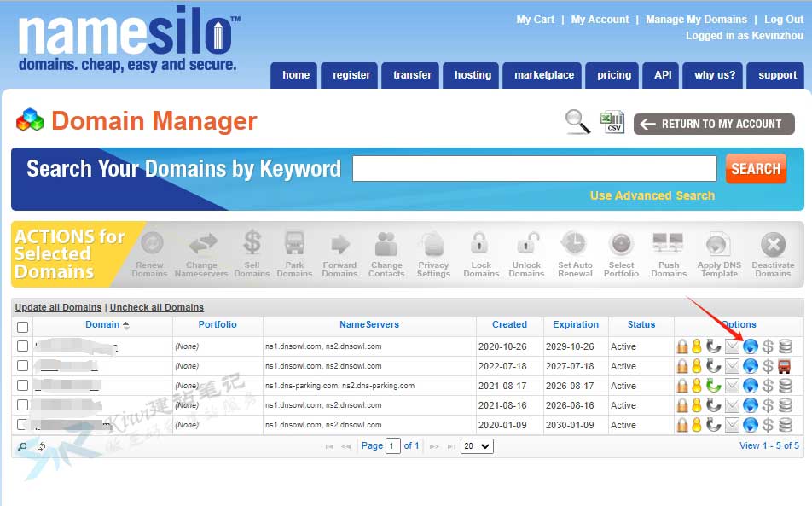812x506 pixels.
Task: Click the Uncheck all Domains link
Action: [x=157, y=307]
